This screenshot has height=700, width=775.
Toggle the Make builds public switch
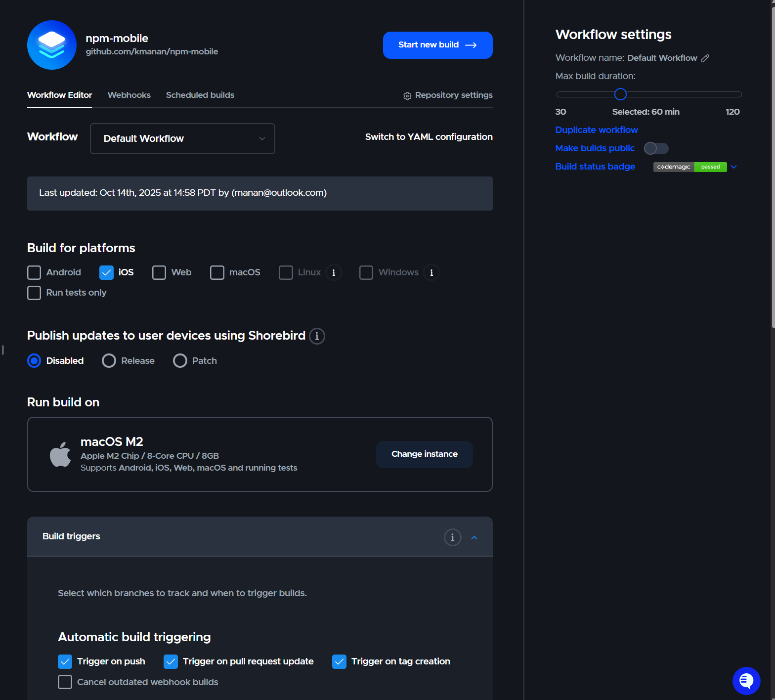pyautogui.click(x=656, y=148)
